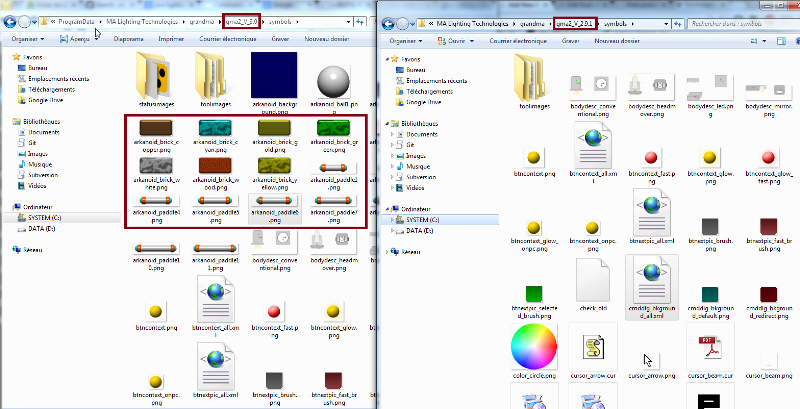Open toolimages folder in left window

(x=215, y=75)
